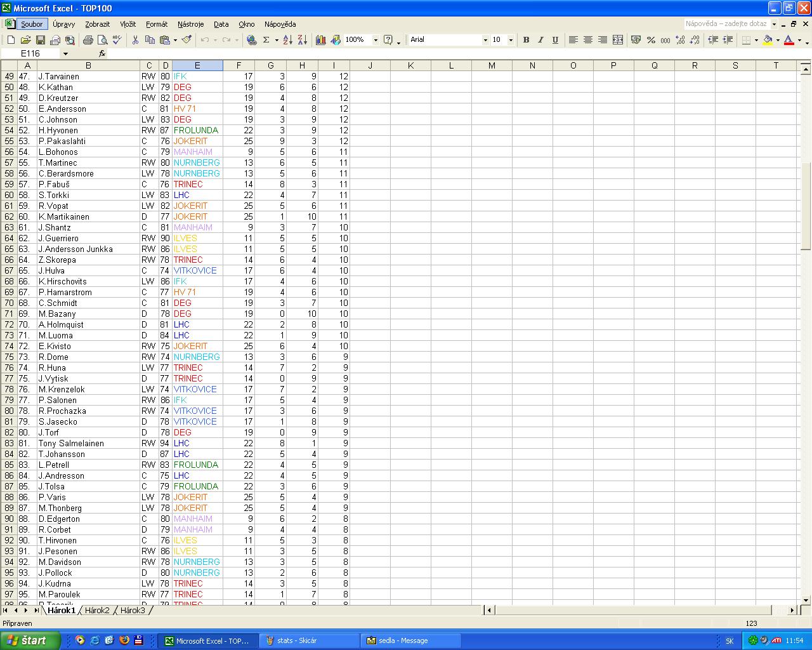Create a new blank workbook
The width and height of the screenshot is (812, 650).
11,40
